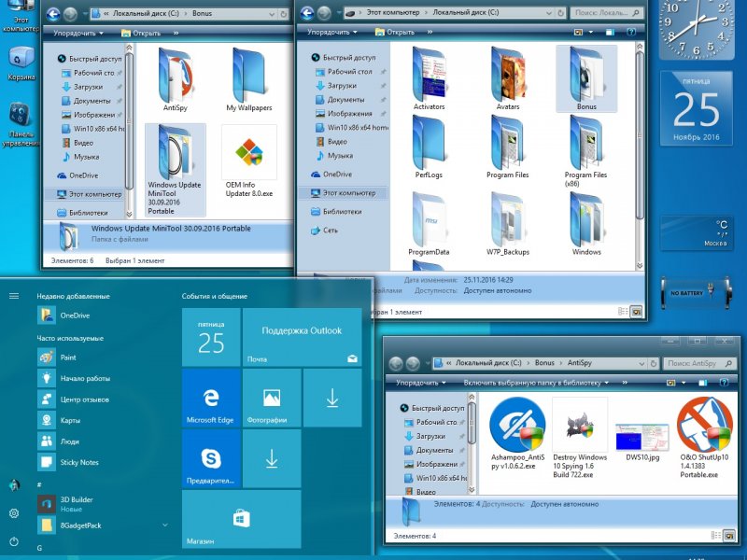
Task: Click the power icon in Start menu
Action: pos(14,541)
